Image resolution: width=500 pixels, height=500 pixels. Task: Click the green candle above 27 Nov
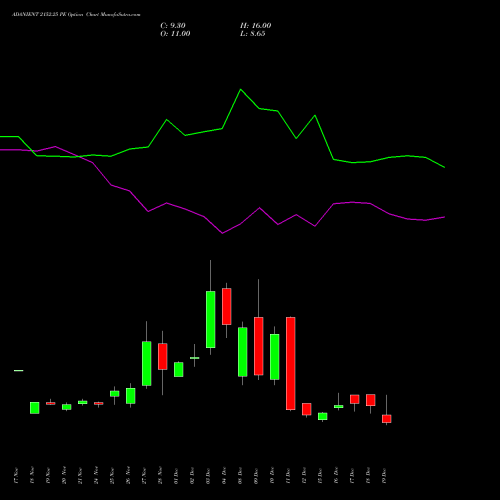147,364
